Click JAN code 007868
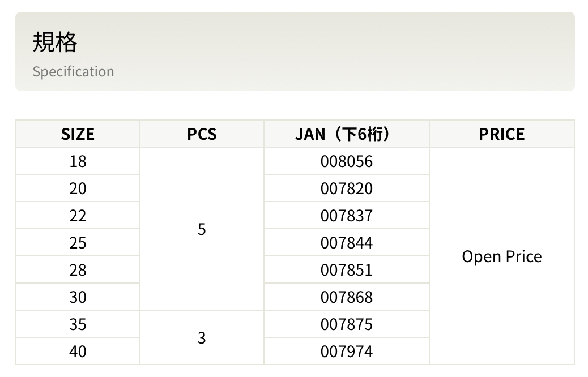The height and width of the screenshot is (377, 588). pyautogui.click(x=346, y=297)
